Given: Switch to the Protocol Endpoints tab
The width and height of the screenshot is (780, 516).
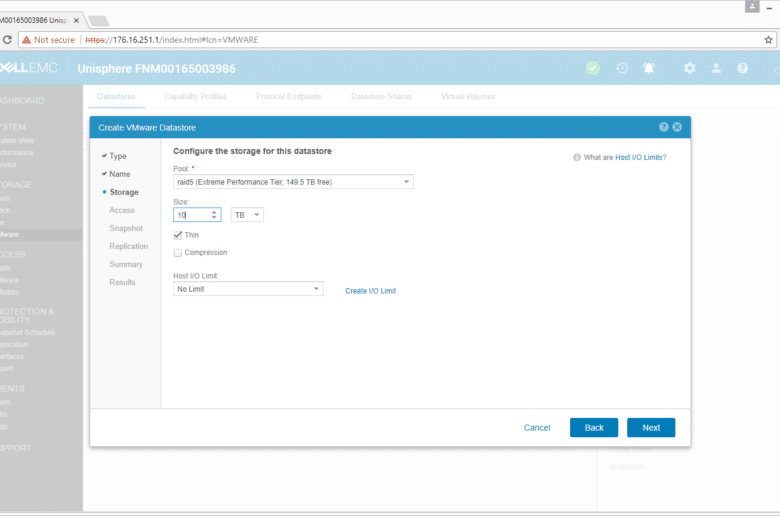Looking at the screenshot, I should (x=289, y=97).
